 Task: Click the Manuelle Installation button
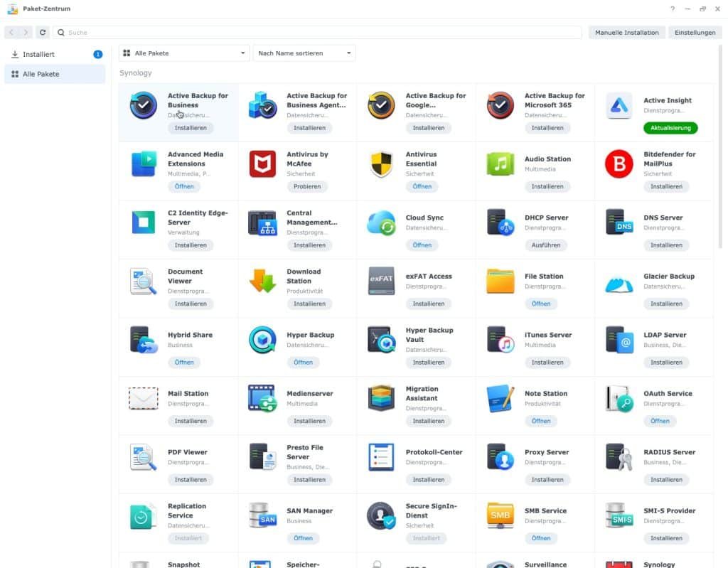pos(626,32)
